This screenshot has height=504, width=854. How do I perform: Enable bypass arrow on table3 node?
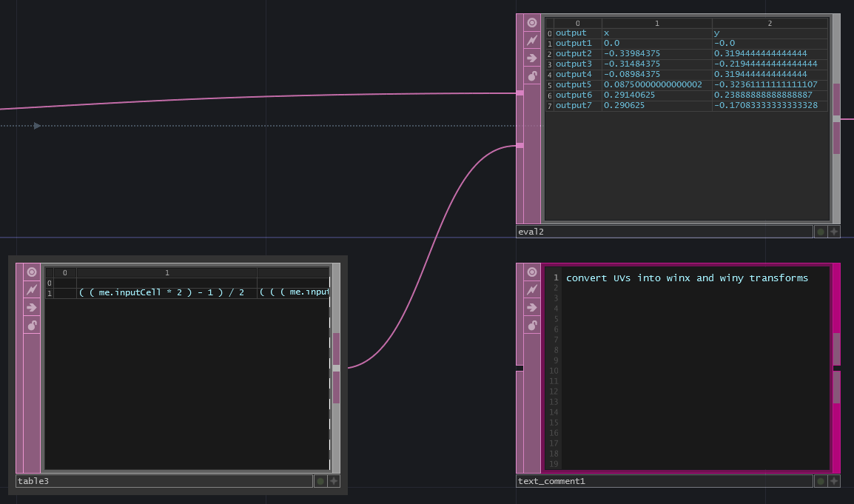click(32, 308)
